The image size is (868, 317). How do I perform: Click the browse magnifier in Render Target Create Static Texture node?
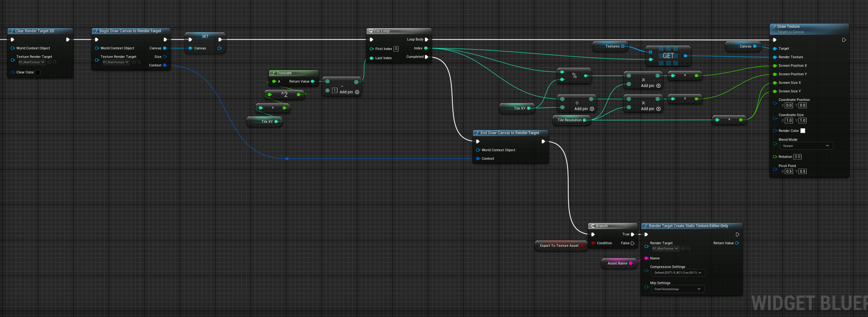689,249
